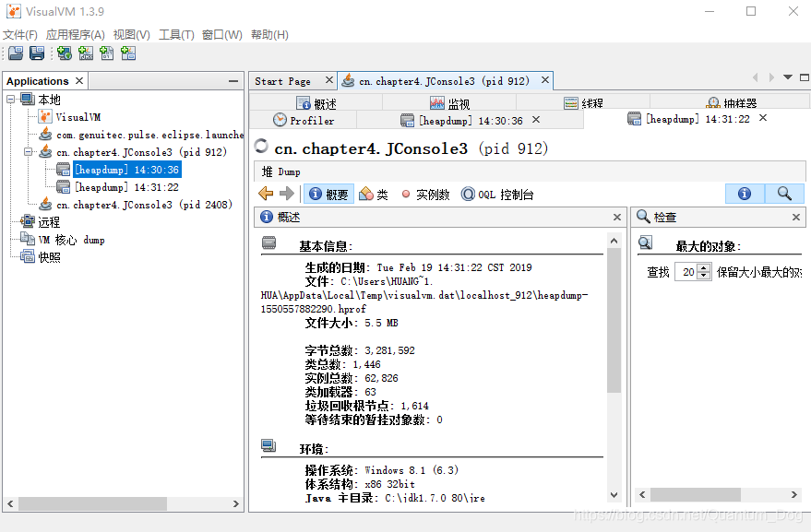811x532 pixels.
Task: Click Applications horizontal scrollbar right arrow
Action: pyautogui.click(x=236, y=503)
